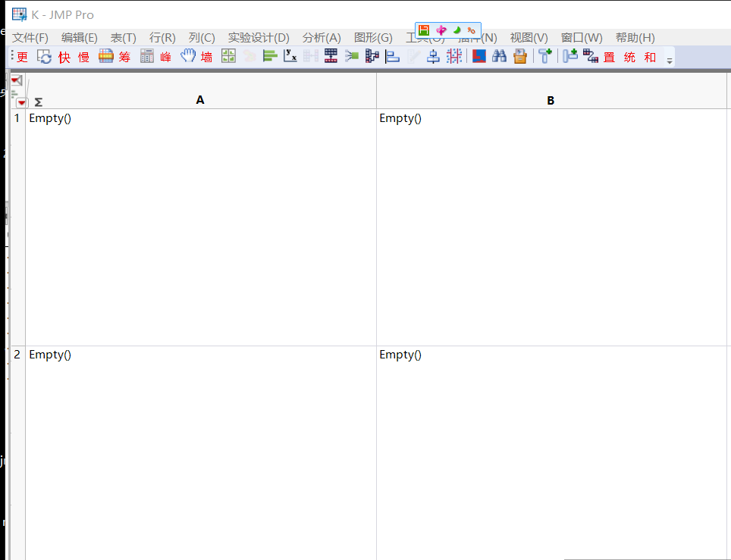This screenshot has height=560, width=731.
Task: Click the dark tabulate table icon
Action: click(x=331, y=56)
